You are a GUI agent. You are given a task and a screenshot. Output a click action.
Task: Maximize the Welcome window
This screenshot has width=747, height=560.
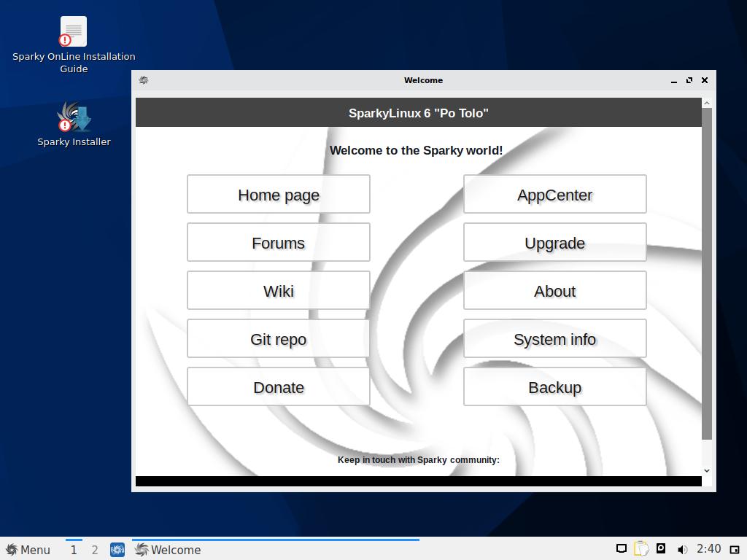689,80
